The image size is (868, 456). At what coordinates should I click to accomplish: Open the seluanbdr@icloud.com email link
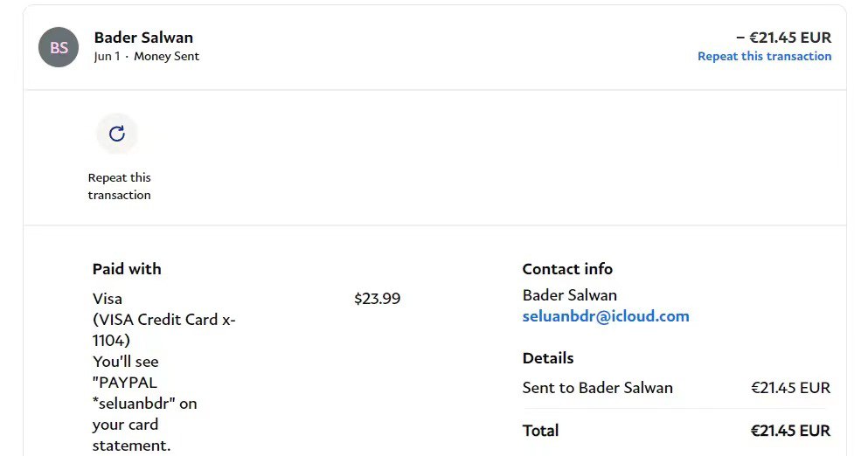coord(605,316)
